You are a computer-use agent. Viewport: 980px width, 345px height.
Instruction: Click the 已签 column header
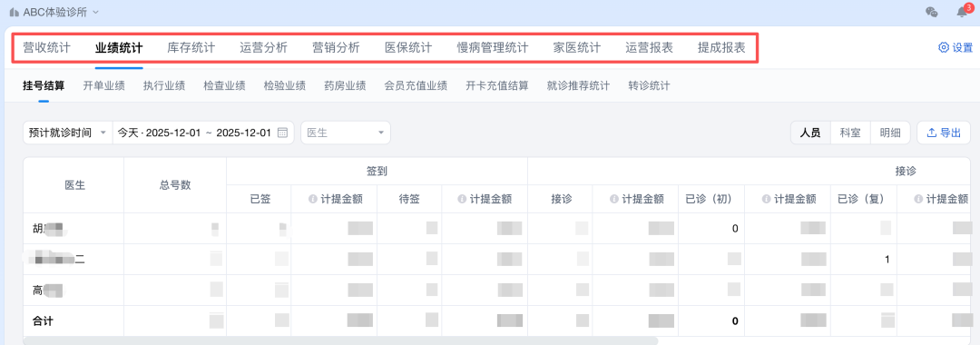[x=259, y=199]
